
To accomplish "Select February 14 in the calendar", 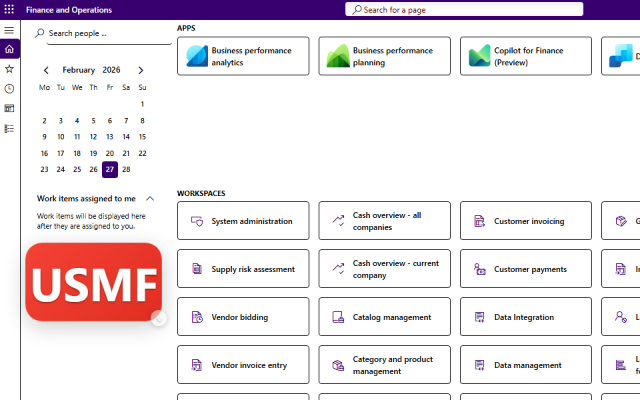I will [126, 137].
